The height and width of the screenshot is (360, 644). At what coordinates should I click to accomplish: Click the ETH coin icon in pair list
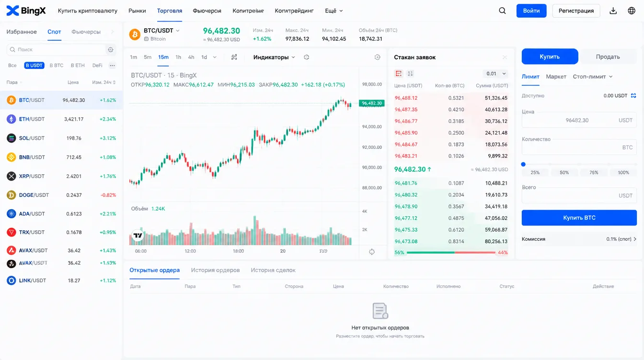(x=11, y=119)
